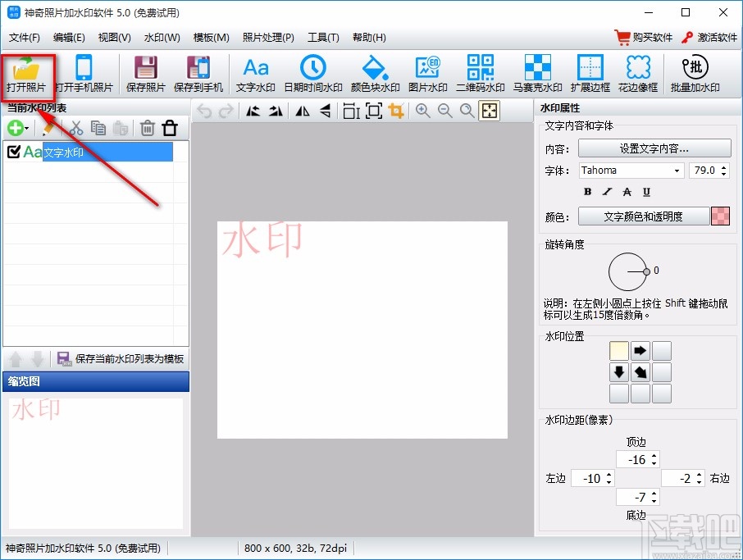
Task: Open the 水印(W) menu
Action: [x=162, y=38]
